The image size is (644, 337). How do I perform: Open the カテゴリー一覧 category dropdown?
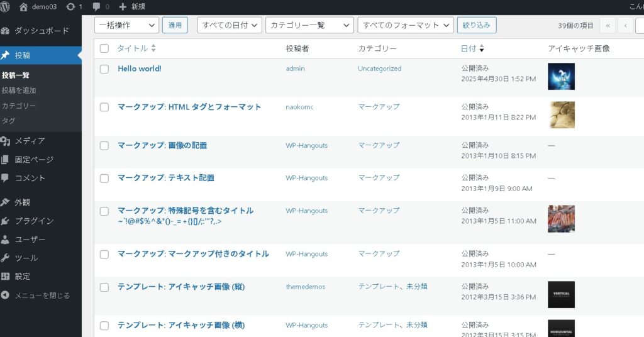coord(309,25)
